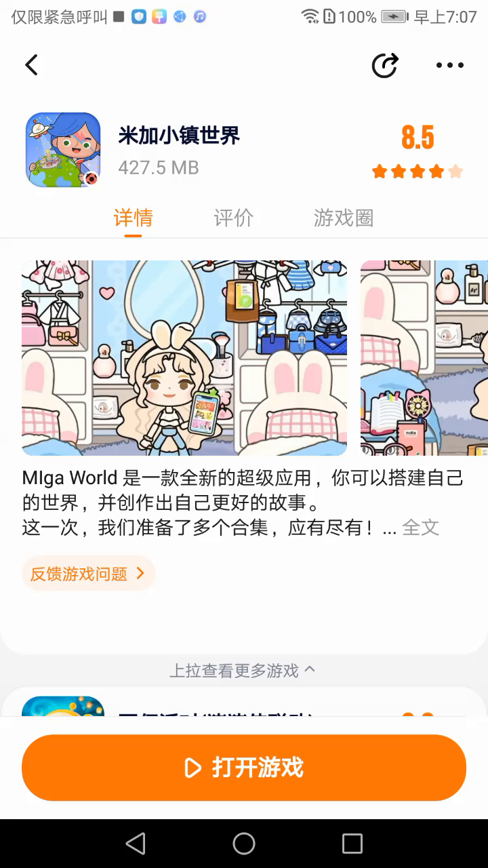The height and width of the screenshot is (868, 488).
Task: Open the next recommended game icon
Action: tap(63, 707)
